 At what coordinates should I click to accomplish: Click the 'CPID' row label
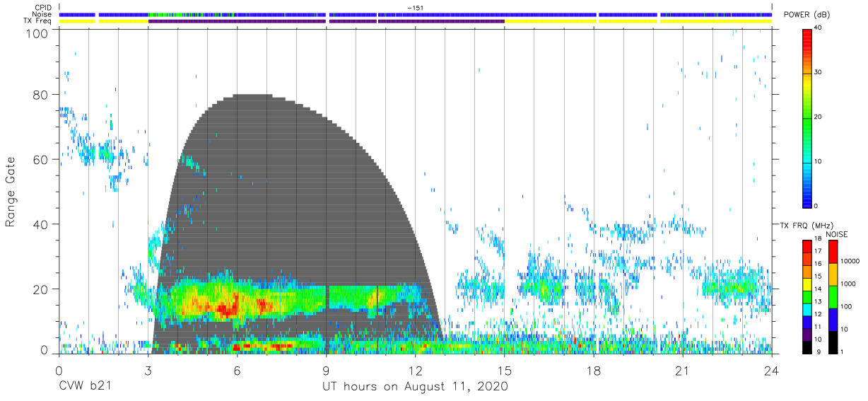click(x=45, y=8)
